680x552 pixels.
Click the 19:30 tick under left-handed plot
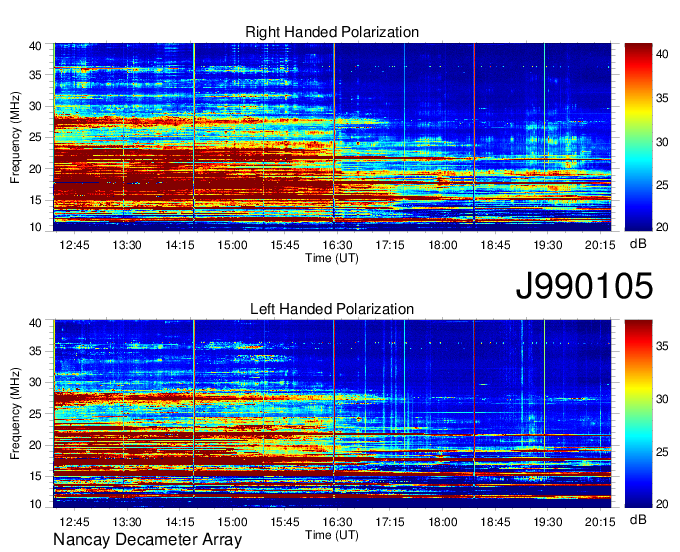(548, 522)
